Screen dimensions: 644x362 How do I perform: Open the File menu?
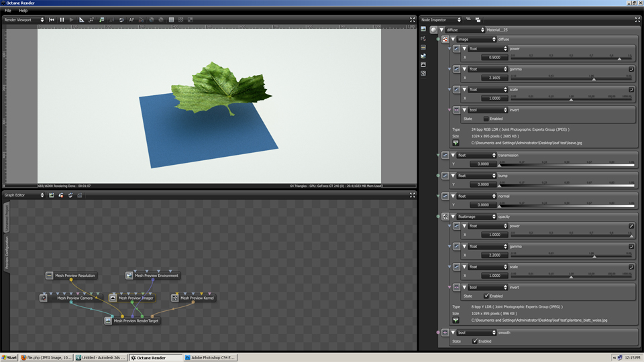tap(8, 11)
